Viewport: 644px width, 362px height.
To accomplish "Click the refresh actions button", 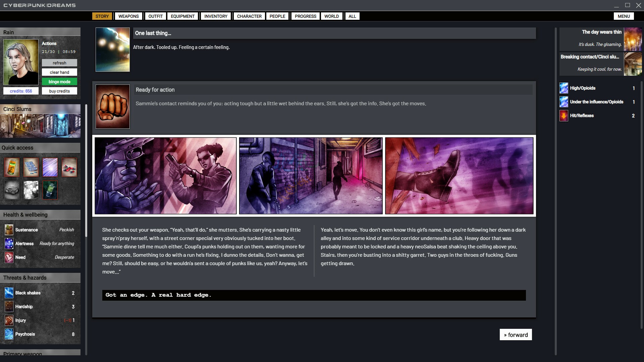I will pyautogui.click(x=59, y=63).
